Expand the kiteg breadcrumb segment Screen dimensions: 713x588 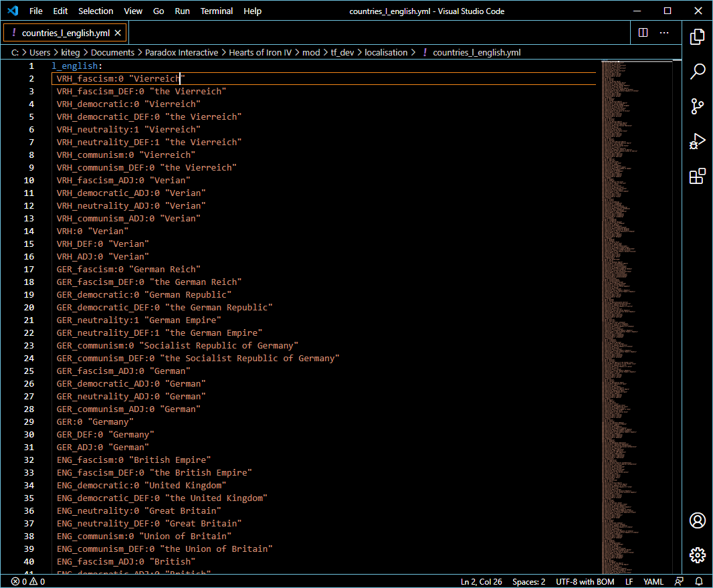point(70,52)
